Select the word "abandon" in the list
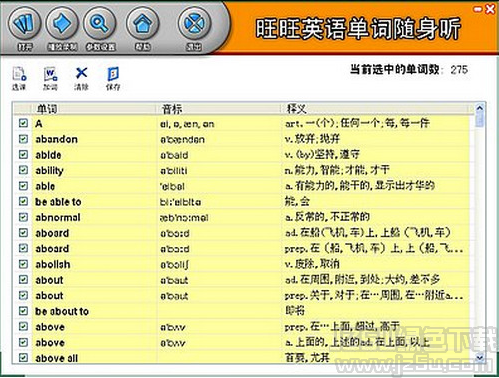 [x=57, y=139]
